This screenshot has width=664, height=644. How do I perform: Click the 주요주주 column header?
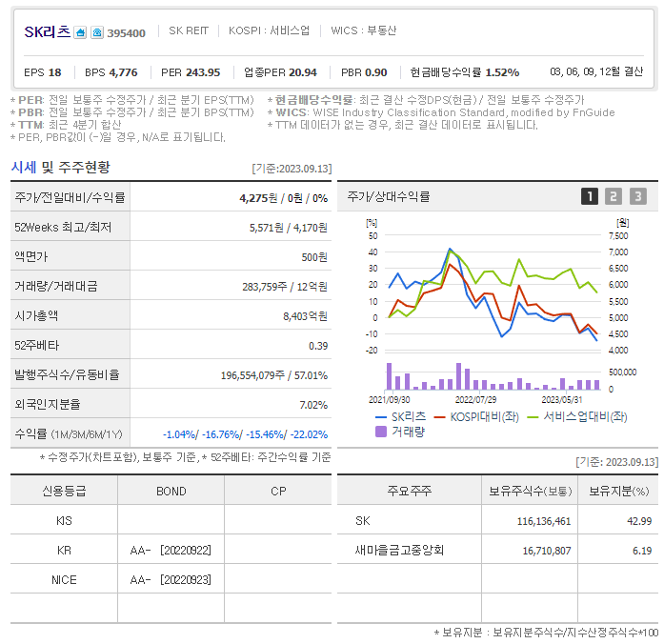click(409, 492)
